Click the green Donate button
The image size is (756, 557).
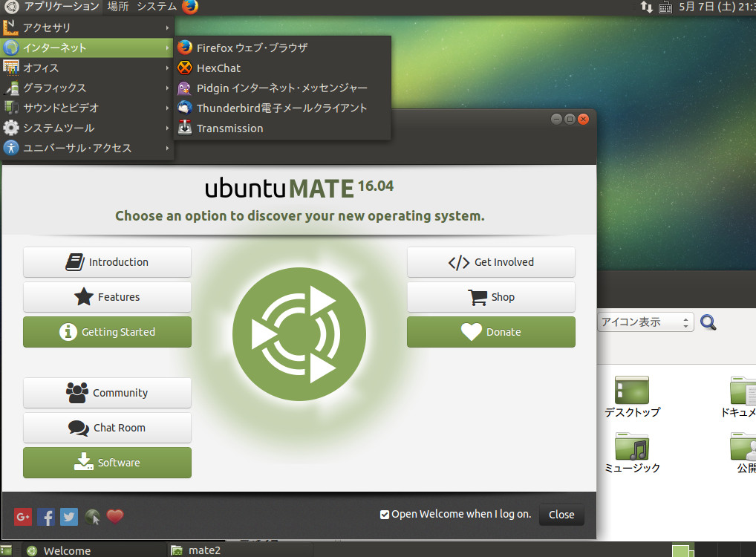491,332
